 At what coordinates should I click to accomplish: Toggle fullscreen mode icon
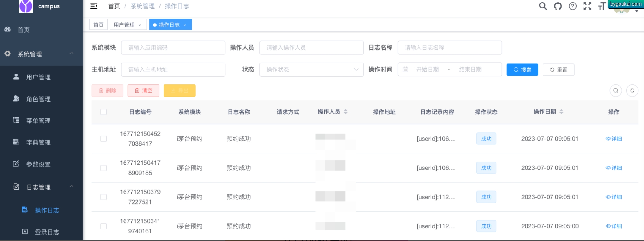tap(587, 6)
